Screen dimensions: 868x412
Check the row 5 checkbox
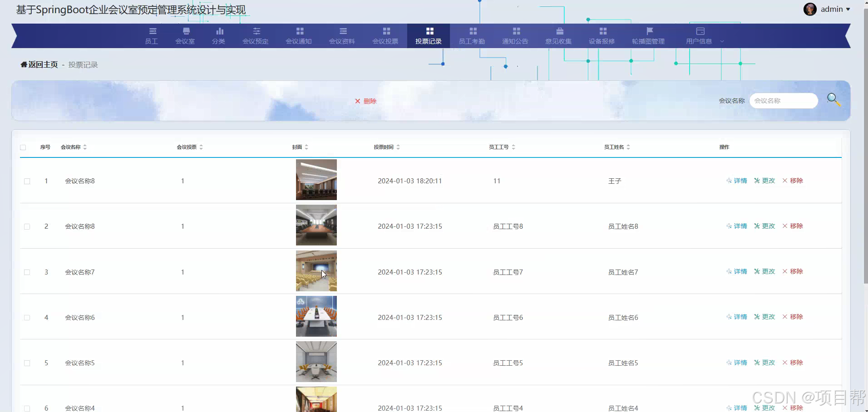click(x=27, y=363)
